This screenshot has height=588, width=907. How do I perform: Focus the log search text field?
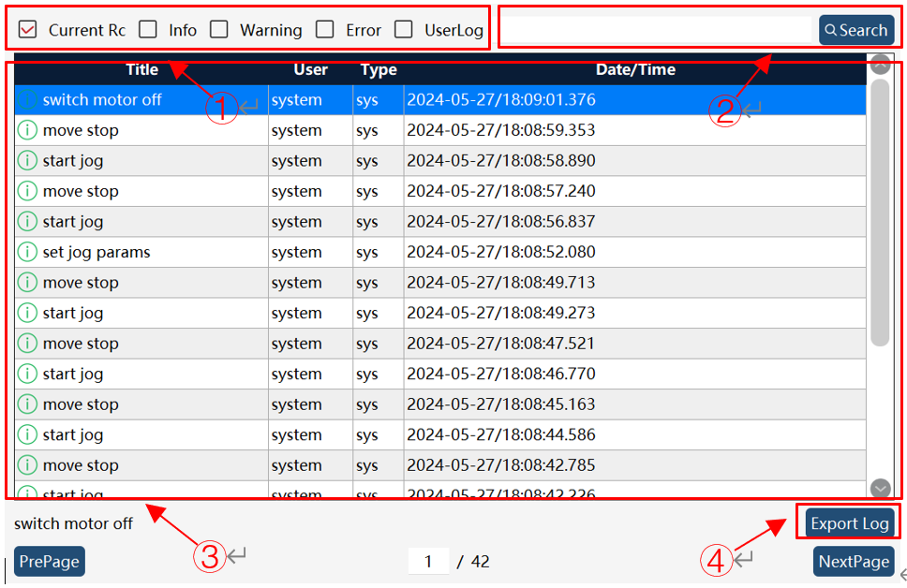pyautogui.click(x=657, y=29)
